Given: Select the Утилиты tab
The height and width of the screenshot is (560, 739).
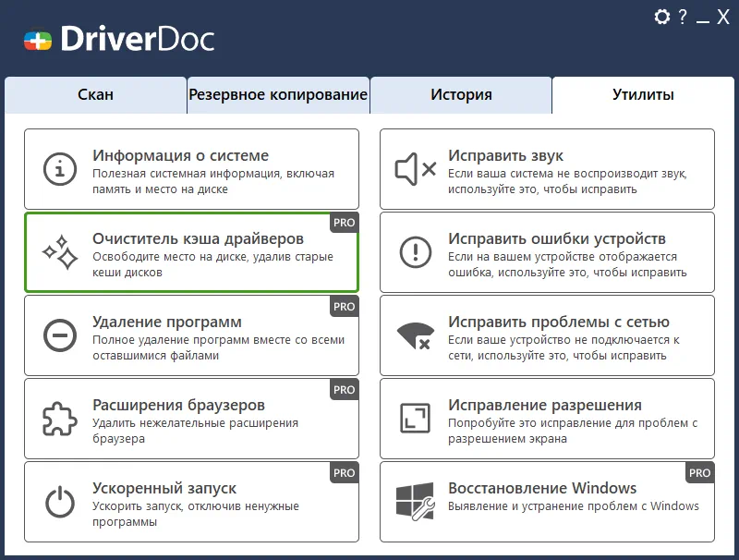Looking at the screenshot, I should (643, 95).
